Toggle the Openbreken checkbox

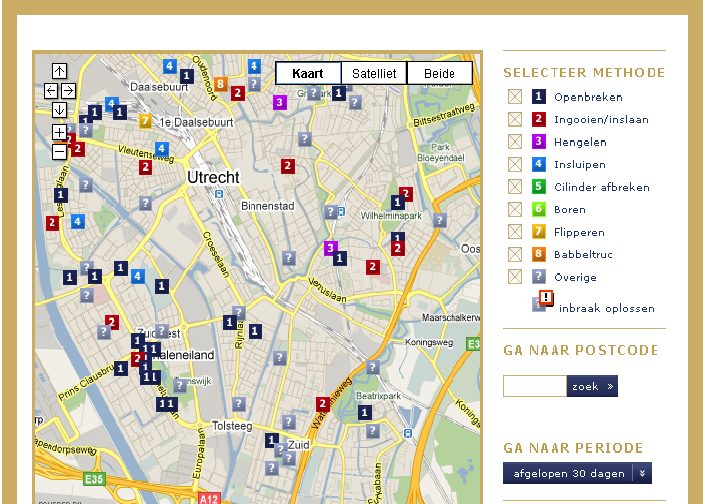click(x=515, y=97)
